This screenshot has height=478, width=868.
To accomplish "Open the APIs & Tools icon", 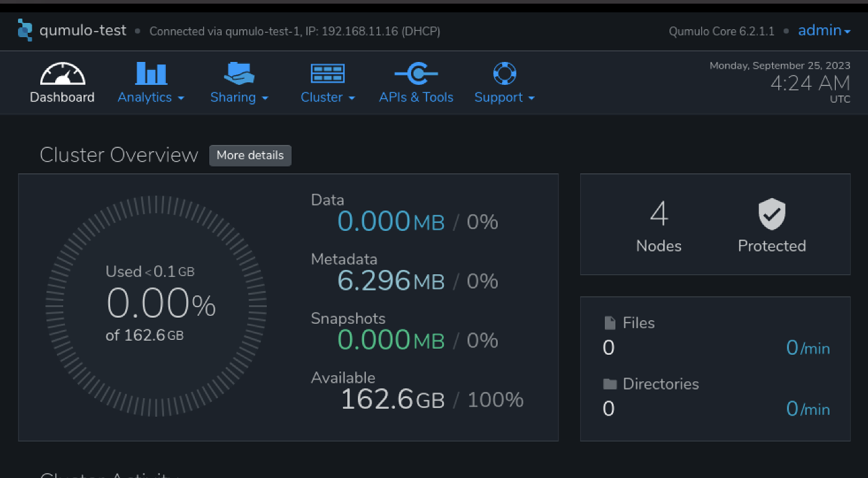I will [x=416, y=74].
